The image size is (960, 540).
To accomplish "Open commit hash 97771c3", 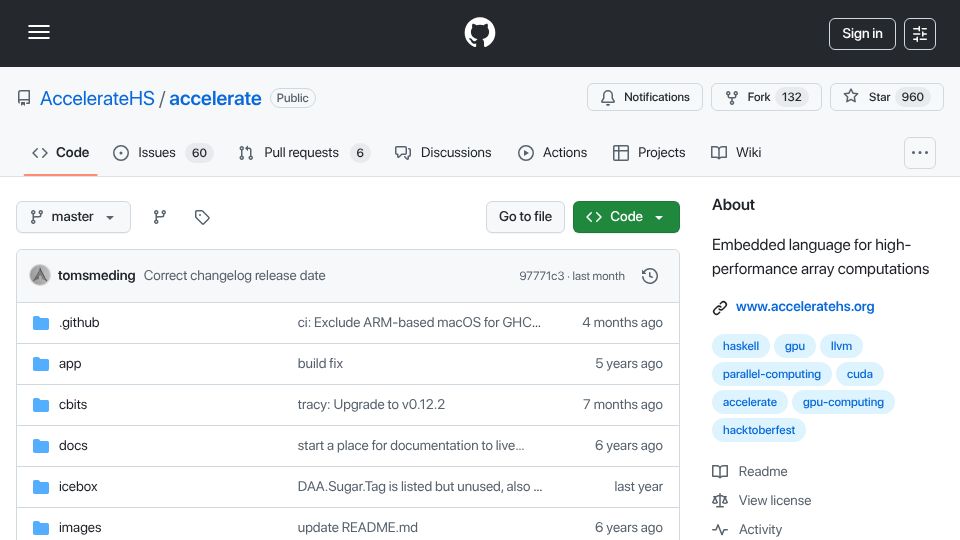I will pyautogui.click(x=542, y=276).
